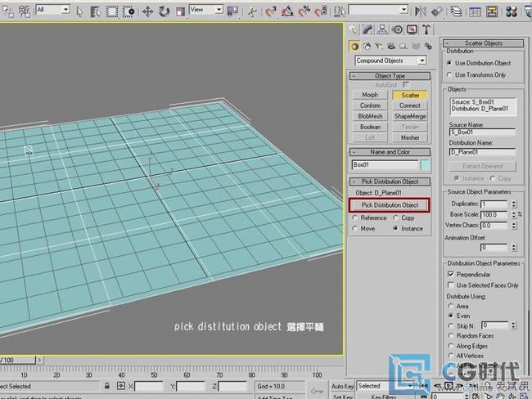
Task: Toggle Window/Crossing selection icon
Action: pyautogui.click(x=128, y=12)
